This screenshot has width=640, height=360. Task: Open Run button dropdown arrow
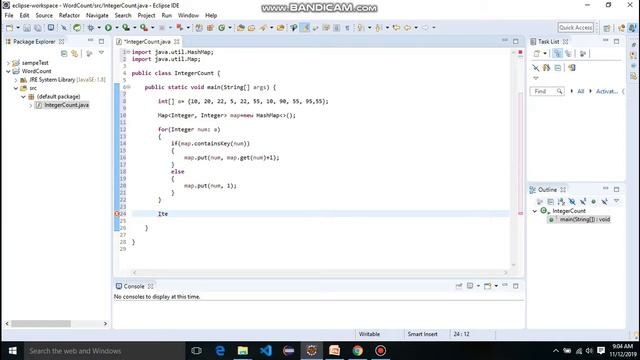pyautogui.click(x=117, y=28)
